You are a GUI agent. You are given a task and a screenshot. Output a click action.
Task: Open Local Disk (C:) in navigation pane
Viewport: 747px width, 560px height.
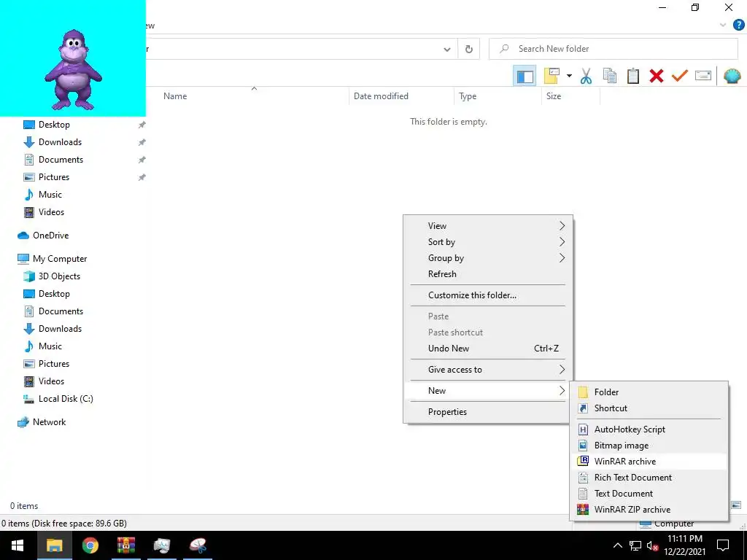pos(66,399)
